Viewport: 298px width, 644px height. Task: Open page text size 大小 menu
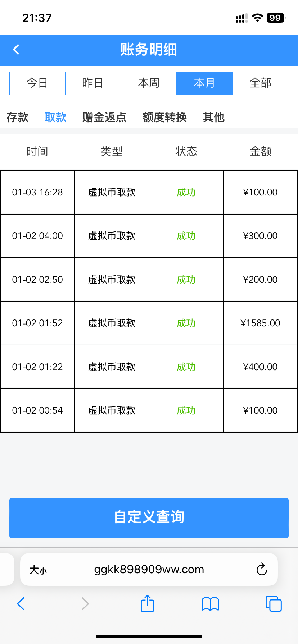(38, 570)
